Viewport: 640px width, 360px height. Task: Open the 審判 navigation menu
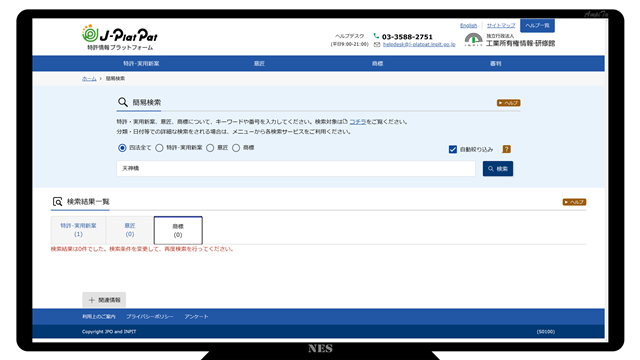coord(496,64)
